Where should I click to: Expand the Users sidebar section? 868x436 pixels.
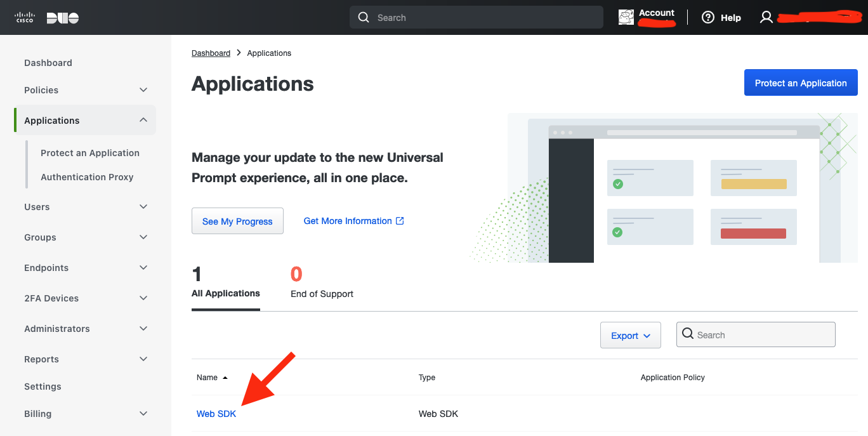click(x=143, y=207)
